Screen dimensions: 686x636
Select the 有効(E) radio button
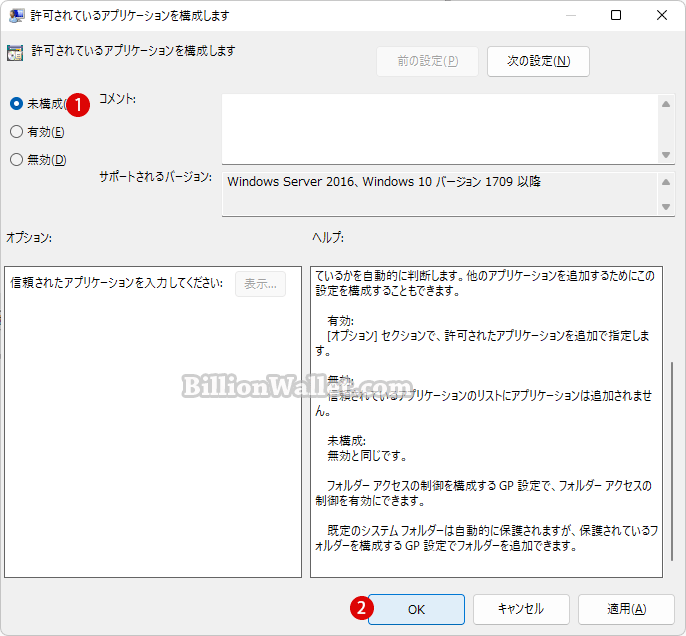click(16, 132)
